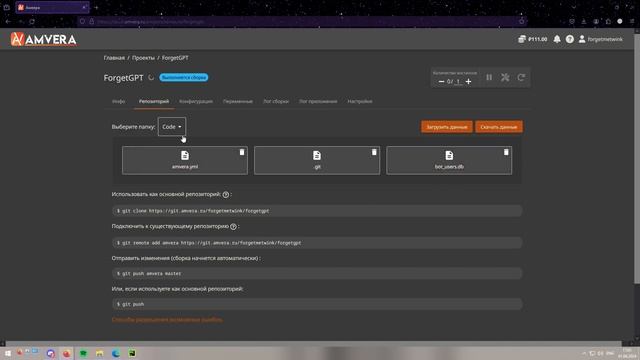Screen dimensions: 640x360
Task: Open the account balance ₽111.00
Action: [x=533, y=39]
